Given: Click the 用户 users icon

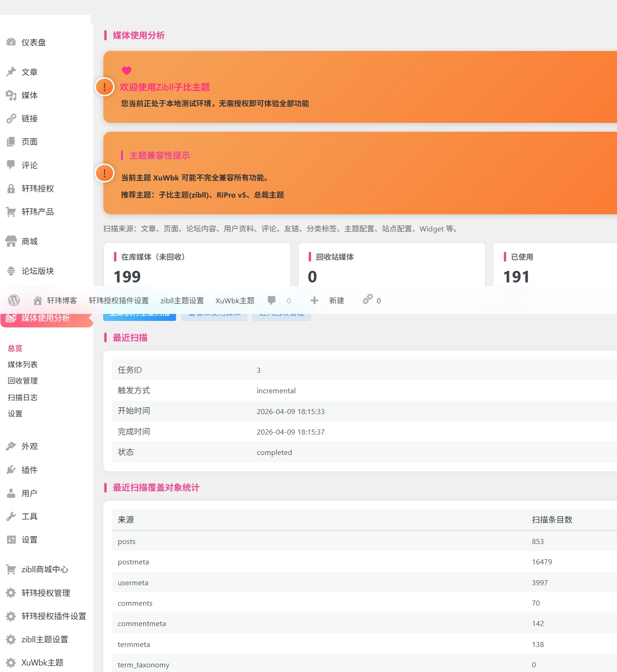Looking at the screenshot, I should pyautogui.click(x=11, y=493).
